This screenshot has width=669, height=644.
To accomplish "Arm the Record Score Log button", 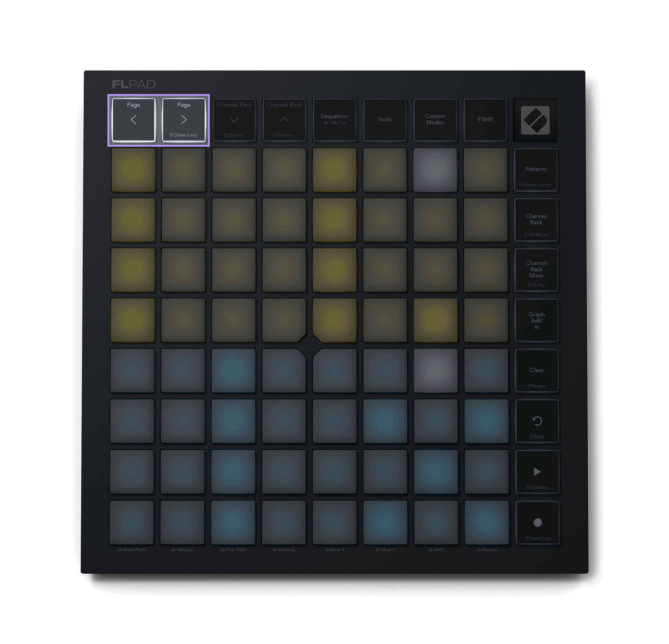I will tap(538, 523).
